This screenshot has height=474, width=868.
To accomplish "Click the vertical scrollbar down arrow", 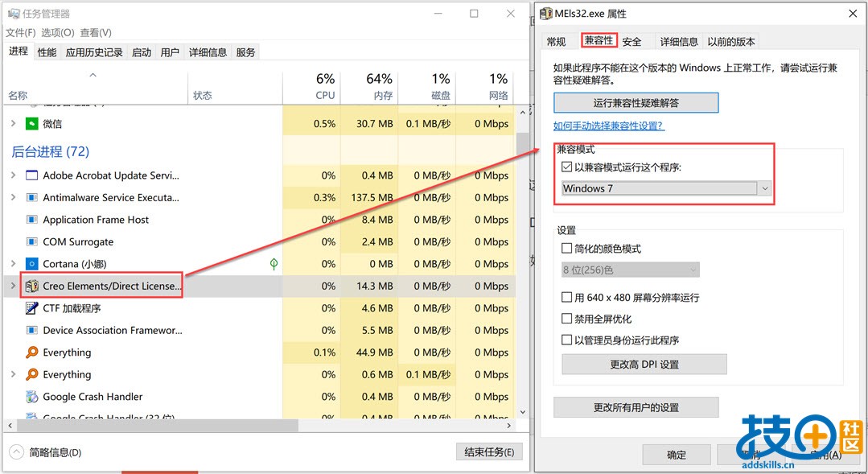I will (x=523, y=412).
